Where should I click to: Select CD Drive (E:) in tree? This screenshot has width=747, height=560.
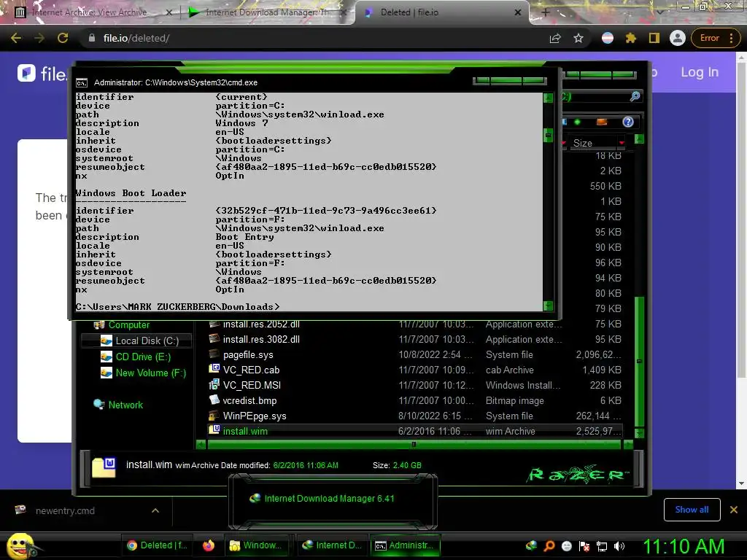click(x=143, y=357)
